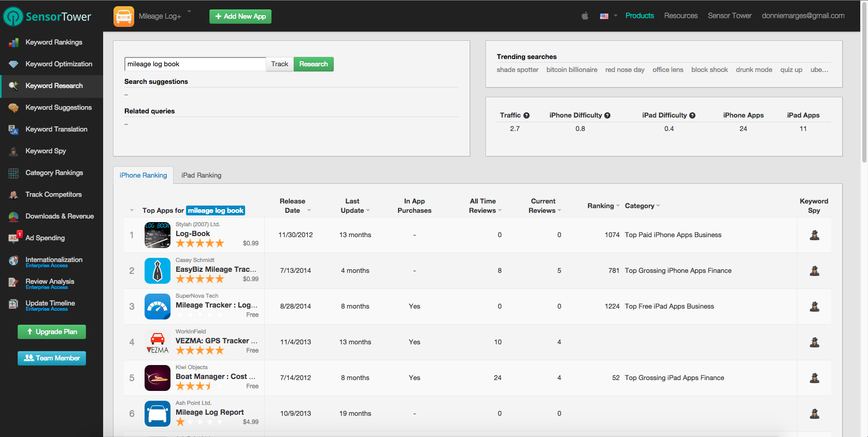Viewport: 868px width, 437px height.
Task: Open Keyword Spy in the sidebar
Action: coord(46,151)
